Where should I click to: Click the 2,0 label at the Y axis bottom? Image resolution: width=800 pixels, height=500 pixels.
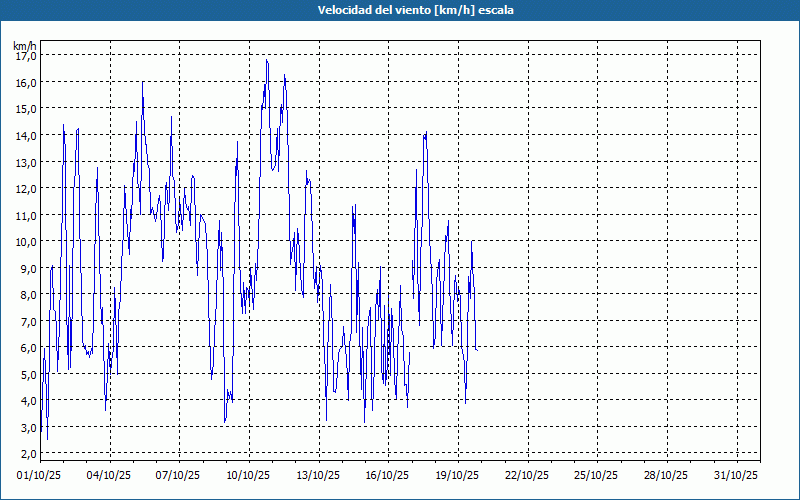pos(28,454)
